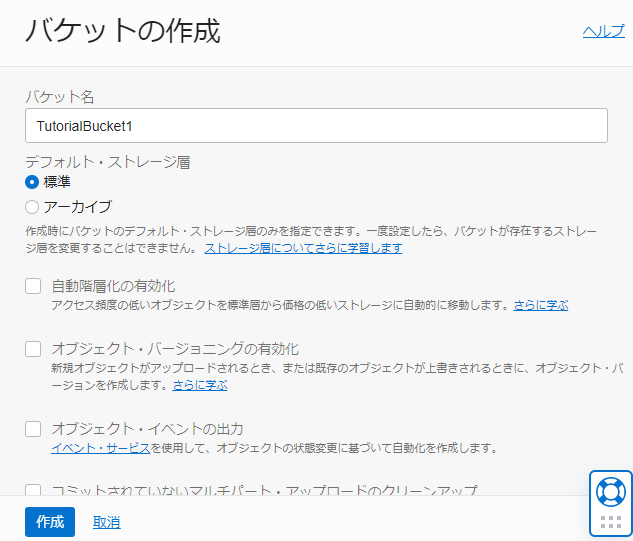Follow さらに学ぶ link under 自動階層化
The width and height of the screenshot is (633, 541).
click(x=541, y=305)
